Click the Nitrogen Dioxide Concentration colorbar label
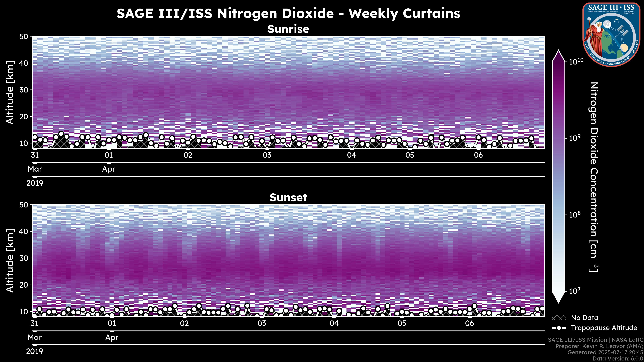The image size is (644, 362). tap(594, 177)
